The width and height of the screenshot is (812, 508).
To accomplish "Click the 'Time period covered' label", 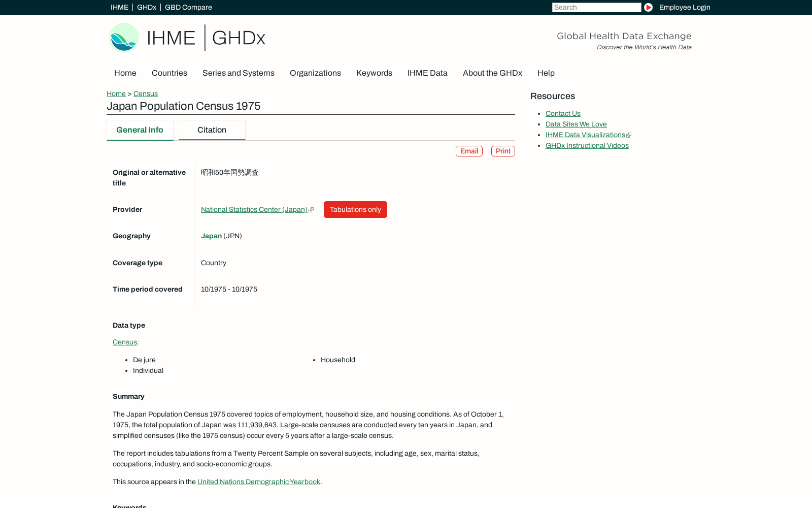I will pos(147,289).
